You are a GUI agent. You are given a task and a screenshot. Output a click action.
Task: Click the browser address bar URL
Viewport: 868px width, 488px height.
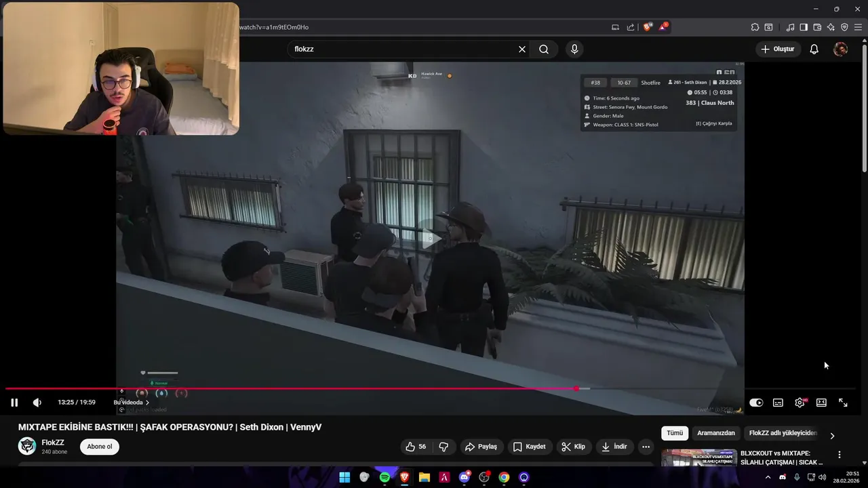click(274, 27)
